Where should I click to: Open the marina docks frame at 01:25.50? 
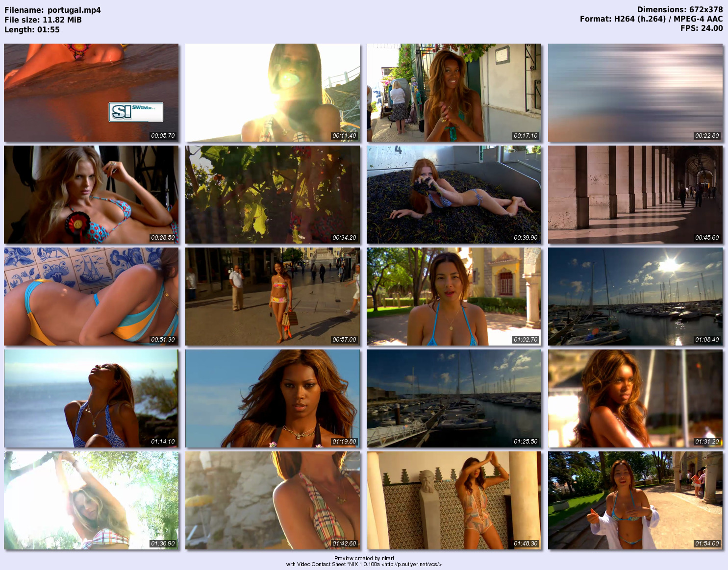click(453, 398)
